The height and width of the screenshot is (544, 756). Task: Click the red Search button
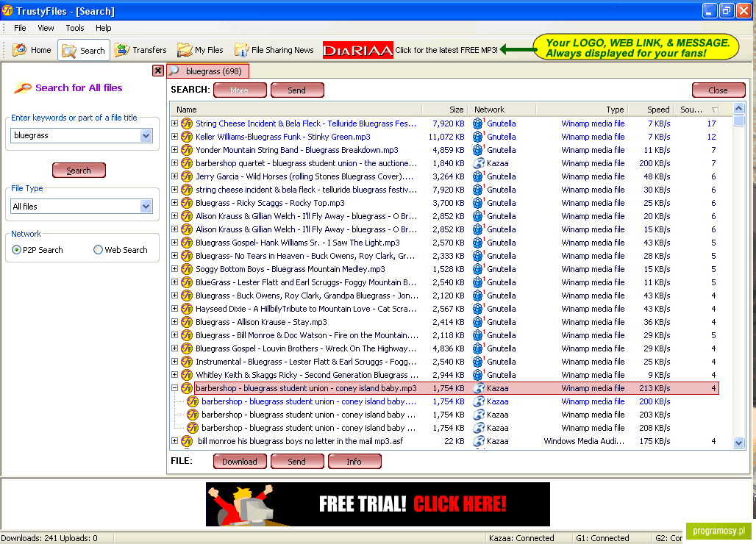pyautogui.click(x=79, y=170)
